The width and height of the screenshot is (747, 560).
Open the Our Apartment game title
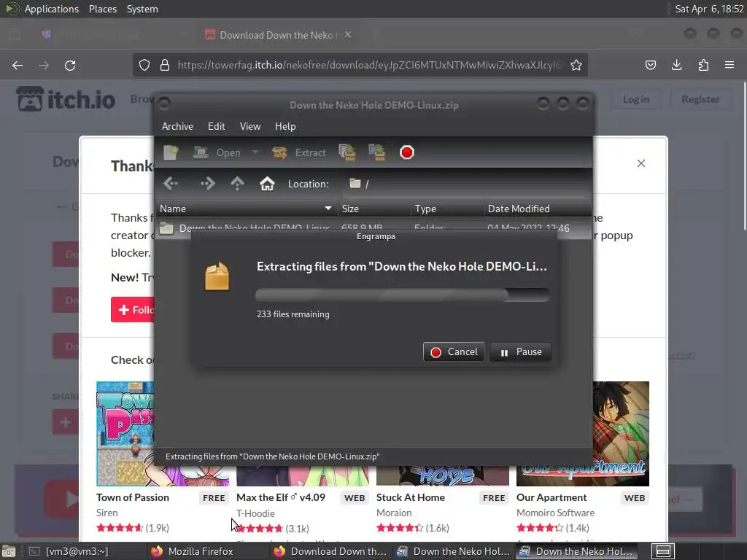[x=551, y=497]
